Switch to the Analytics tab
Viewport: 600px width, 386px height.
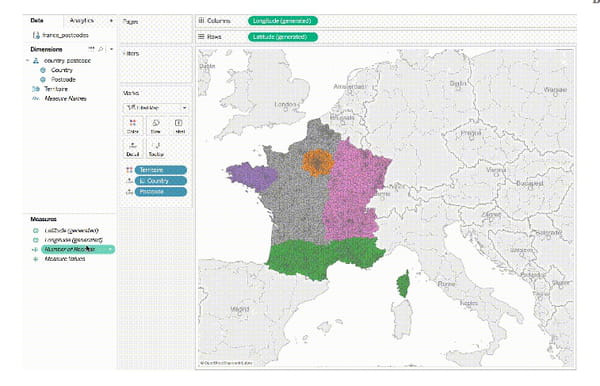point(82,21)
